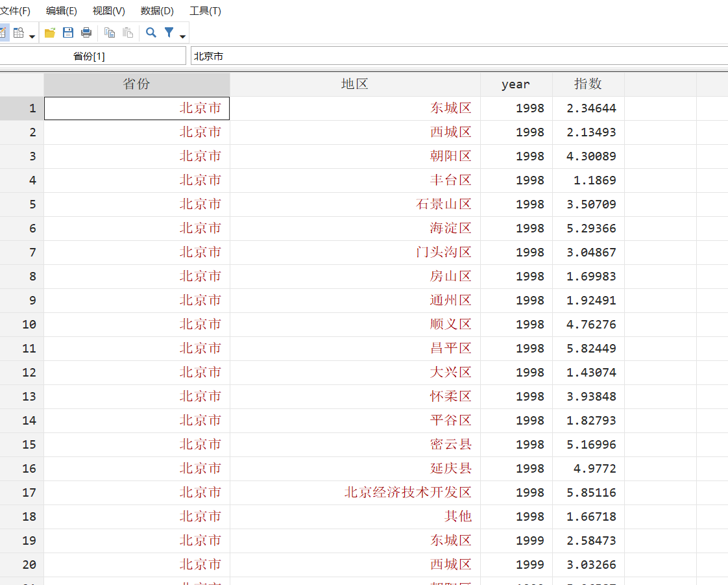Click the index value 4.9772
Screen dimensions: 728x585
[588, 468]
